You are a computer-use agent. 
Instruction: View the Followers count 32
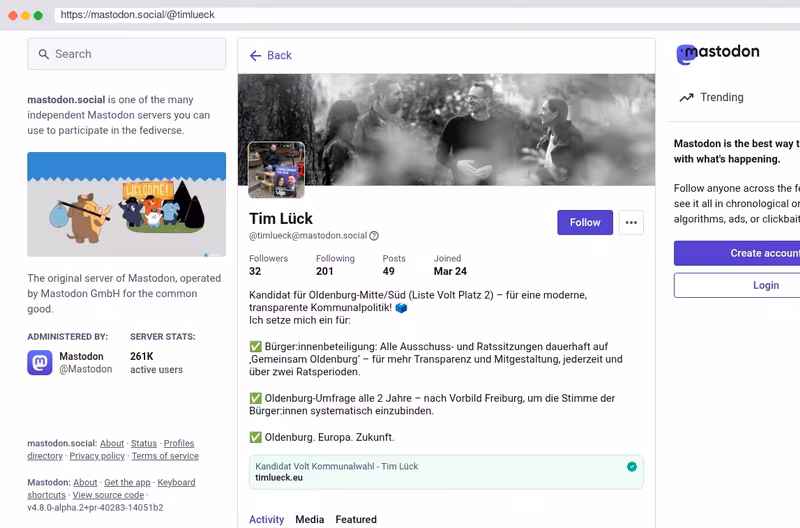point(268,265)
